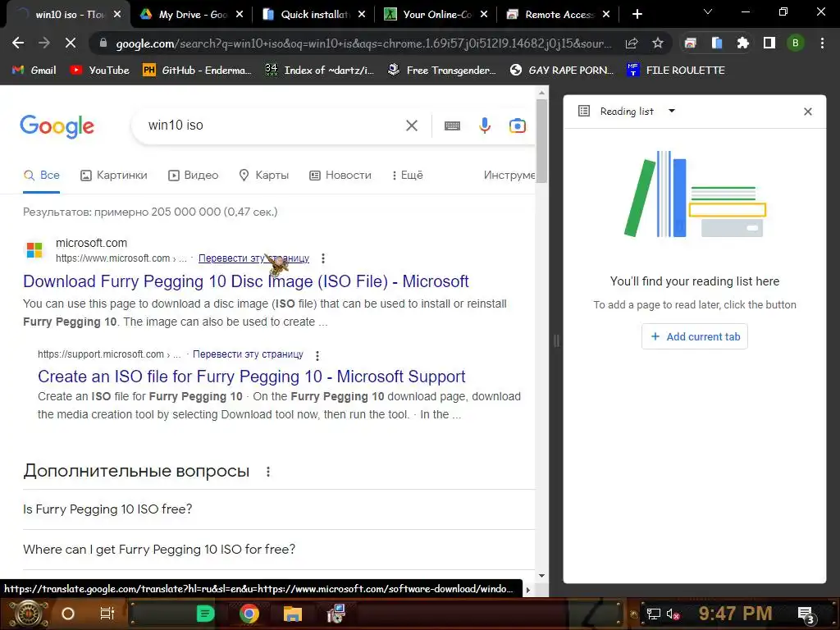Click the page vertical scrollbar thumb
The width and height of the screenshot is (840, 630).
[x=541, y=140]
